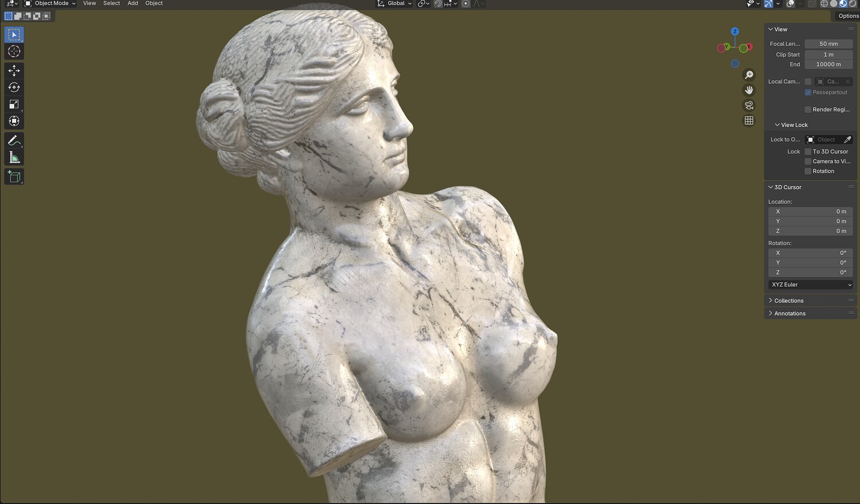
Task: Switch perspective/orthographic with grid icon
Action: tap(749, 120)
